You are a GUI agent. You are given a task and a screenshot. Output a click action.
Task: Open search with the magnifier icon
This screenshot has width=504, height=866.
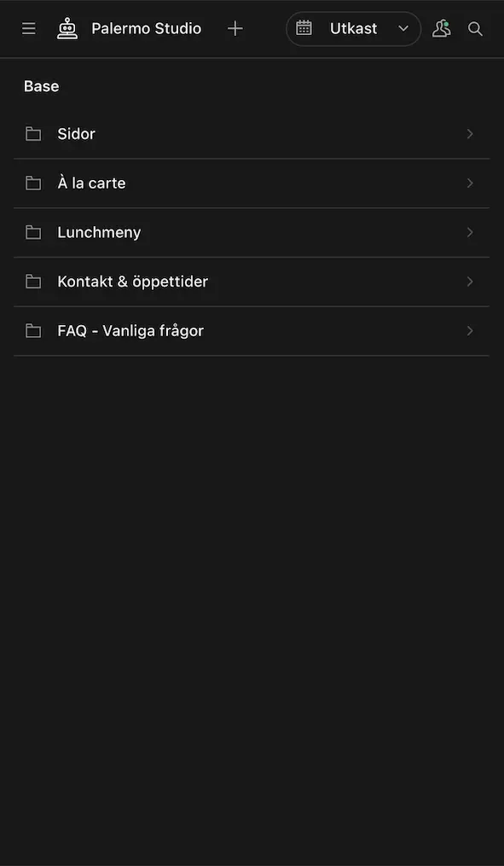pyautogui.click(x=475, y=27)
